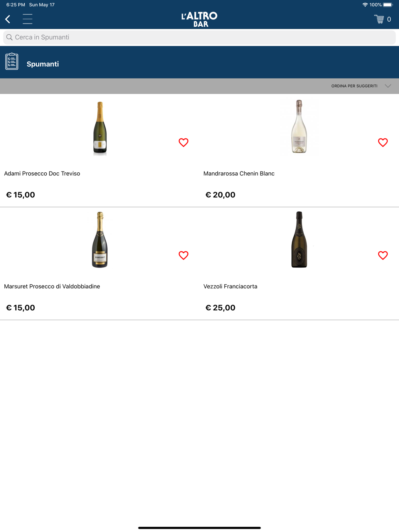Select the Marsuret bottle image
Image resolution: width=399 pixels, height=532 pixels.
point(100,240)
